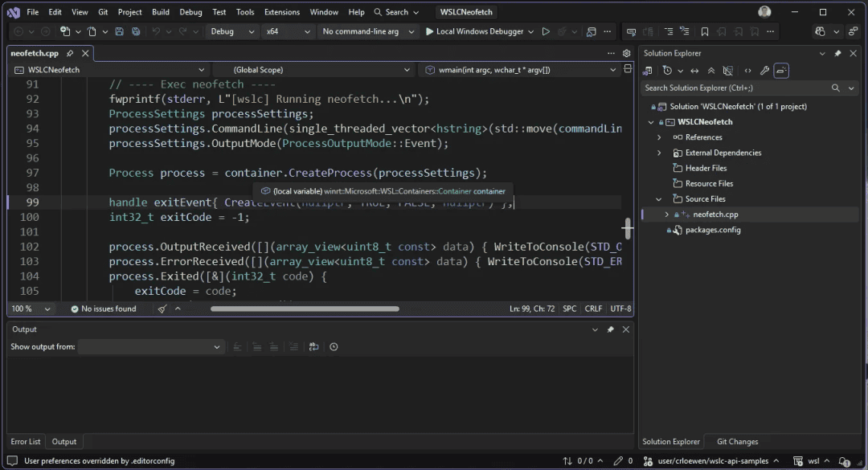This screenshot has height=470, width=868.
Task: Select packages.config in Solution Explorer
Action: [712, 230]
